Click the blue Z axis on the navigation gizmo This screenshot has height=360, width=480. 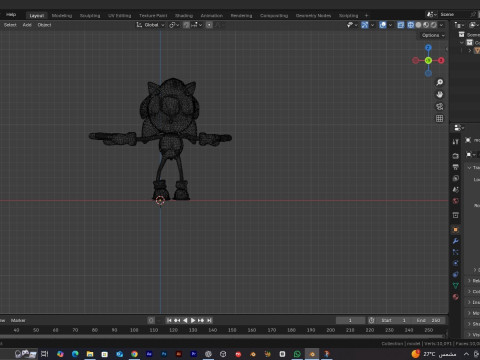coord(428,48)
